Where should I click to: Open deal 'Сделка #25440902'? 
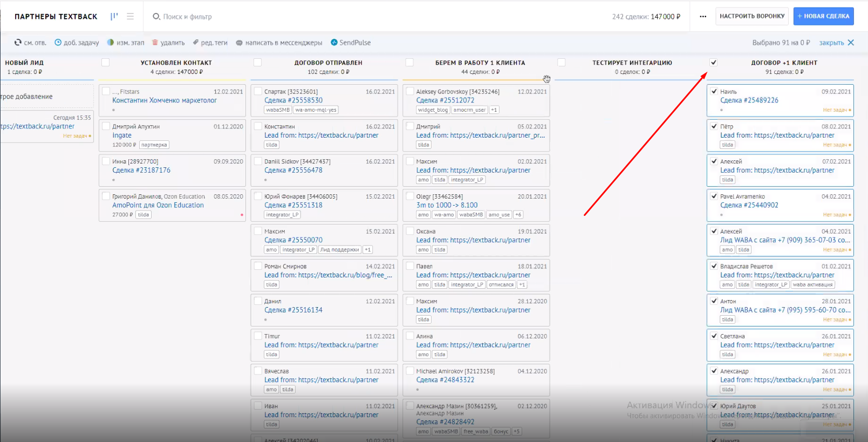pos(749,205)
